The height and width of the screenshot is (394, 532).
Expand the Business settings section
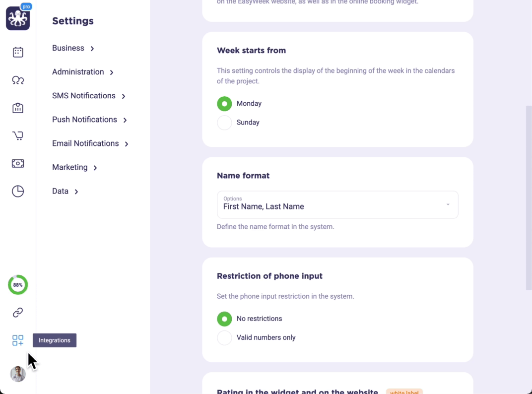point(73,48)
